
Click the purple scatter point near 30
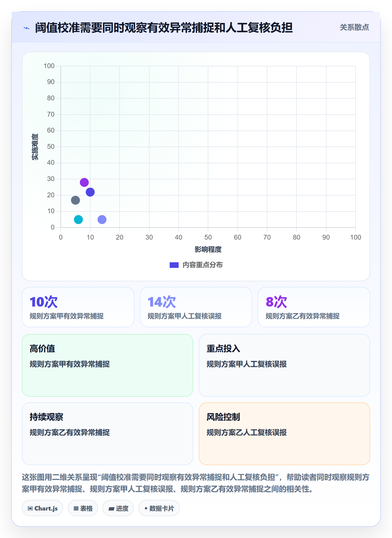point(84,182)
